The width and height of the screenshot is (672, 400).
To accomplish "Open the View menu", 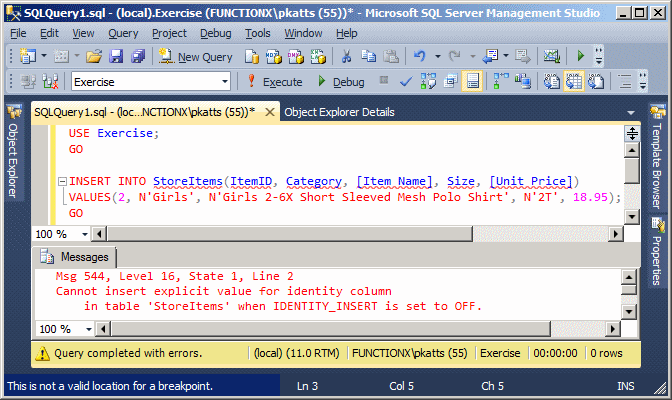I will 83,33.
